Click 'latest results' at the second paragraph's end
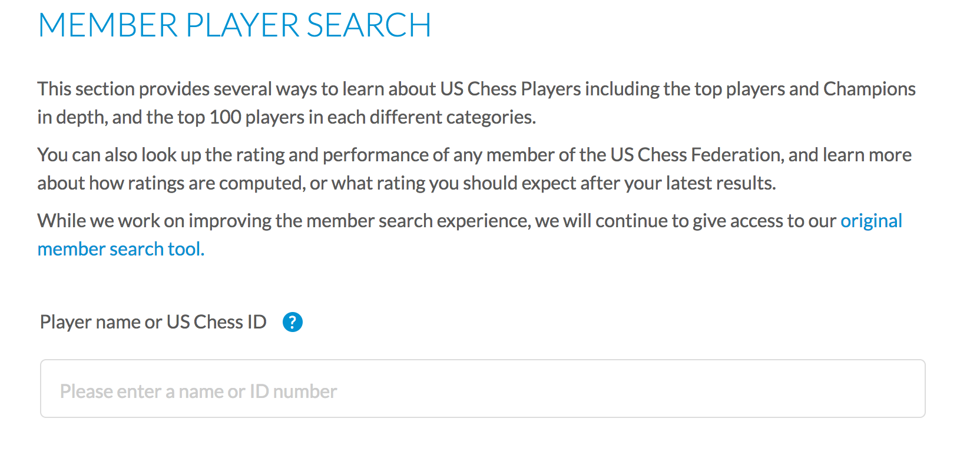 pyautogui.click(x=720, y=183)
